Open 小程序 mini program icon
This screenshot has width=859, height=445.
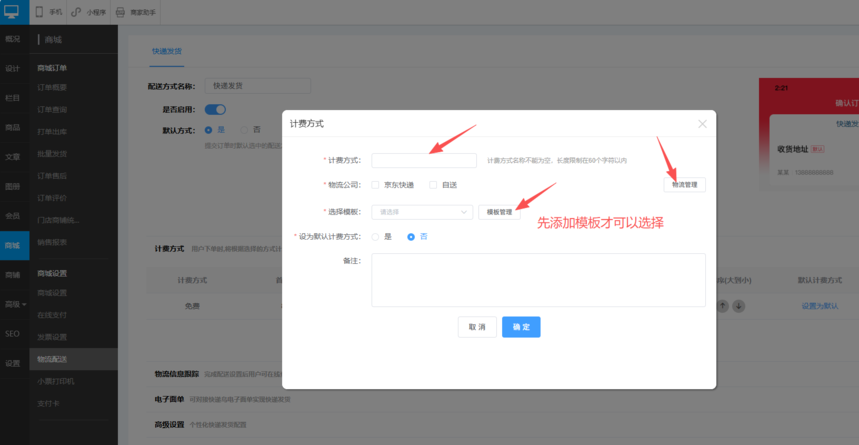(90, 12)
